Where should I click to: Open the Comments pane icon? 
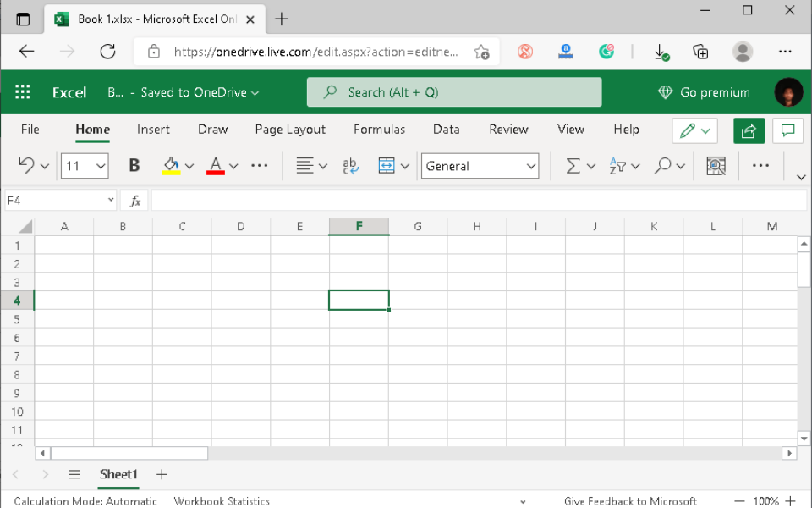tap(787, 130)
